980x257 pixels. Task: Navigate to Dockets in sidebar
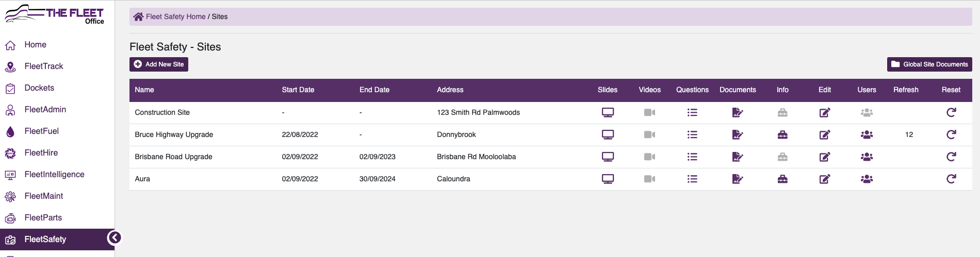[39, 88]
